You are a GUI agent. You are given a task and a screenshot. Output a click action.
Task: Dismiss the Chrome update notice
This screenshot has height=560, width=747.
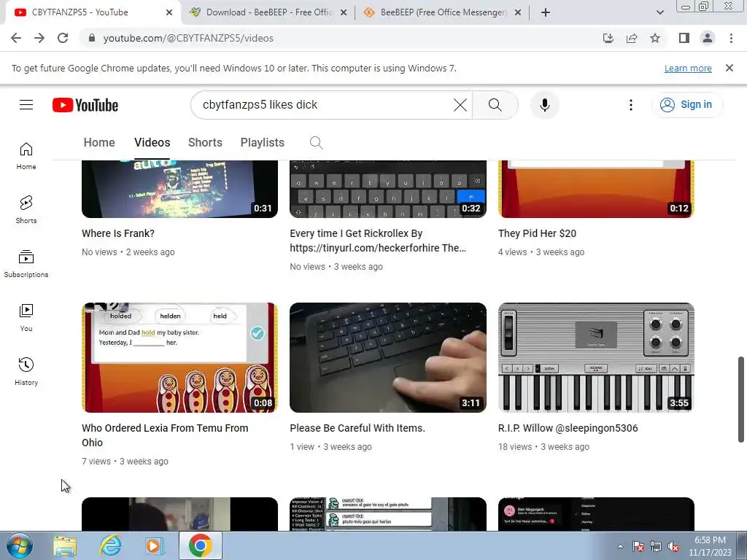(x=729, y=68)
